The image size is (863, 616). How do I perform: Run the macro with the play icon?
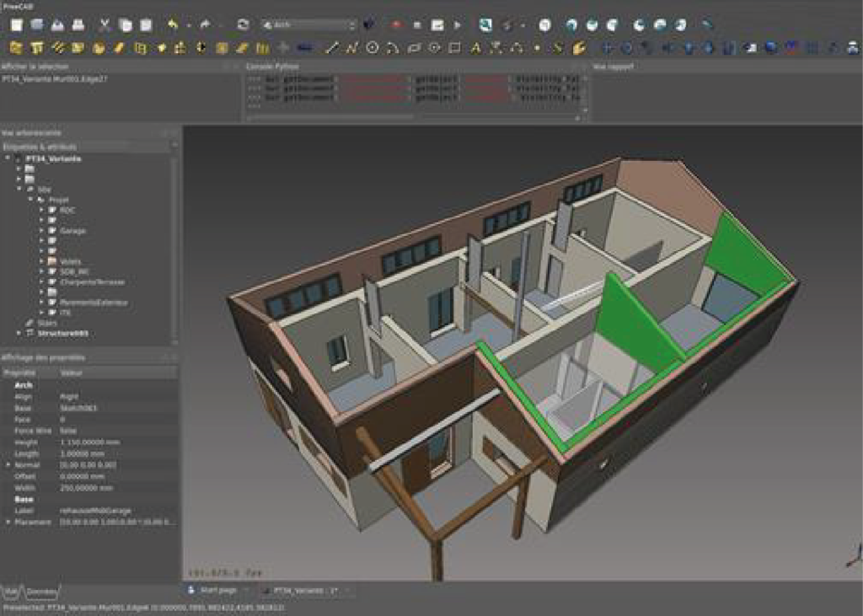457,25
